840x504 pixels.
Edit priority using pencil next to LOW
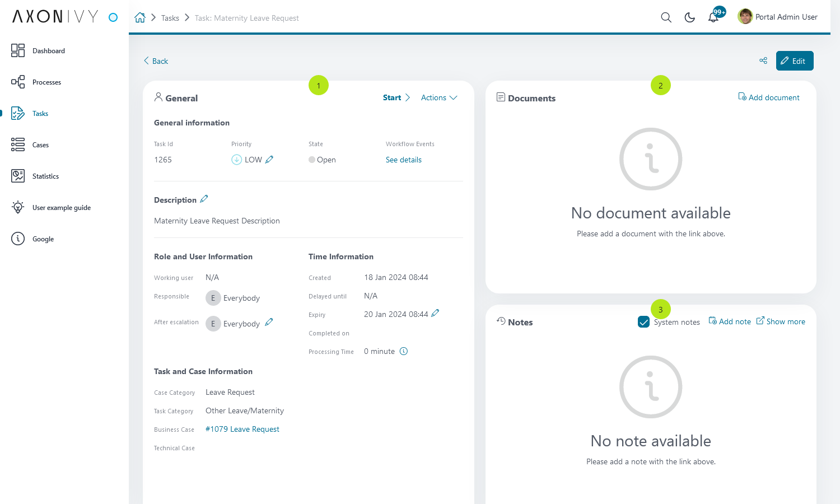click(x=269, y=160)
